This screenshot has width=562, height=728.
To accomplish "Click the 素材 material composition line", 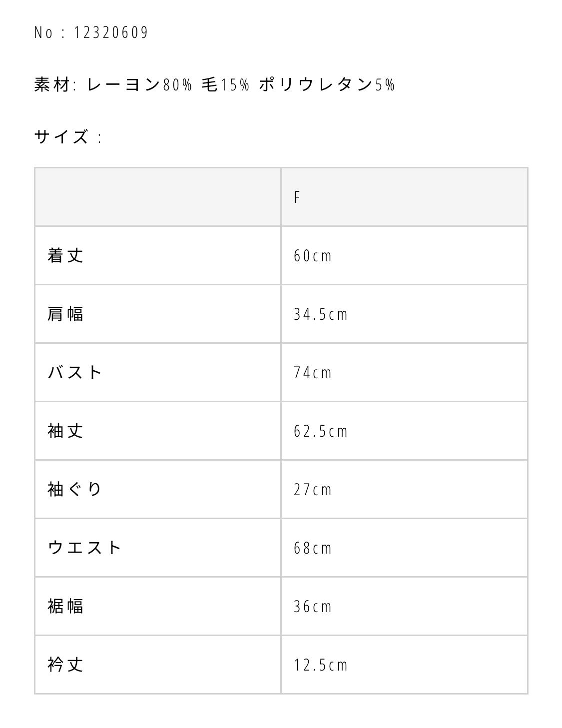I will (214, 85).
